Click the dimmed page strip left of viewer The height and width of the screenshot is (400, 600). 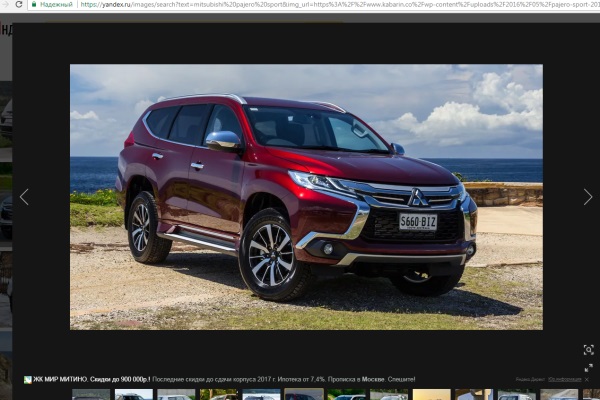[x=5, y=200]
